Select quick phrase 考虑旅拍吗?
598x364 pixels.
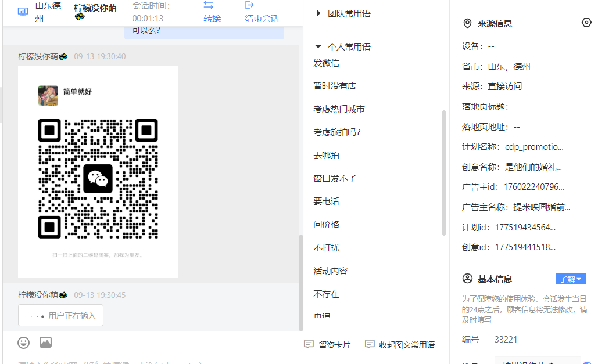(x=337, y=132)
